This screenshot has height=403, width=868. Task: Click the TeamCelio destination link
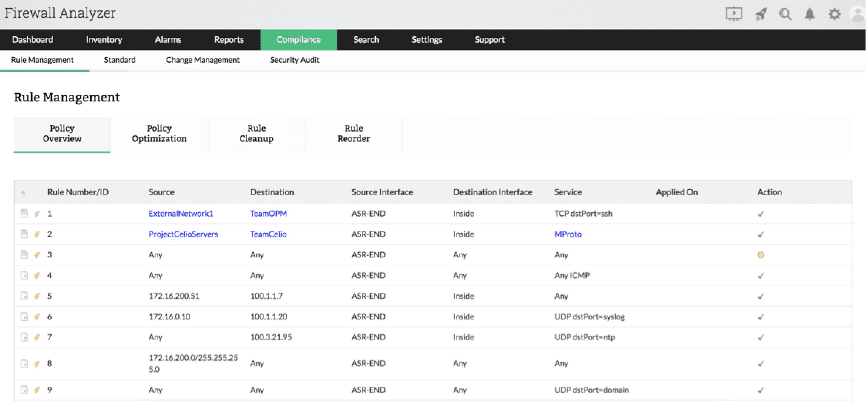click(268, 234)
